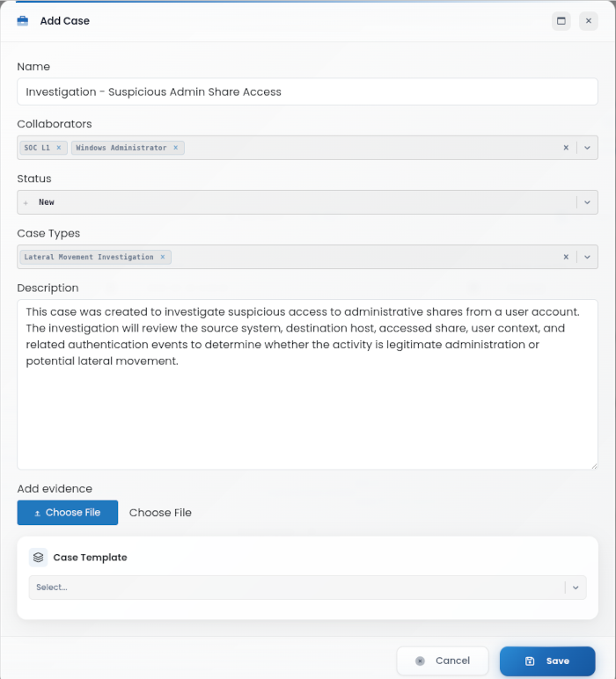This screenshot has height=679, width=616.
Task: Open the Status dropdown showing New
Action: (308, 202)
